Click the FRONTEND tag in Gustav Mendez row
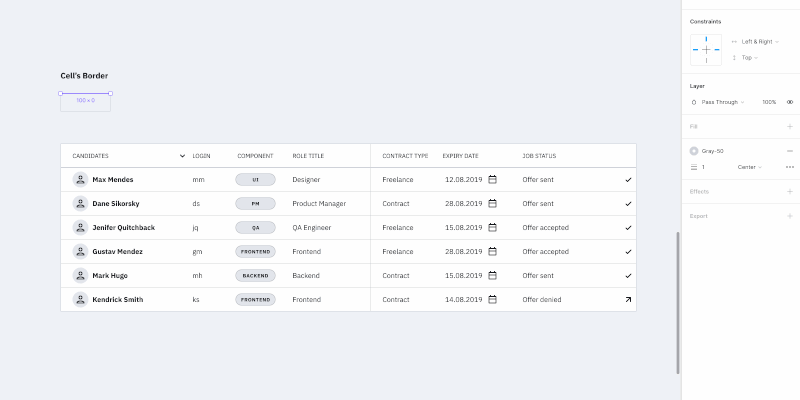Viewport: 800px width, 400px height. pos(255,251)
